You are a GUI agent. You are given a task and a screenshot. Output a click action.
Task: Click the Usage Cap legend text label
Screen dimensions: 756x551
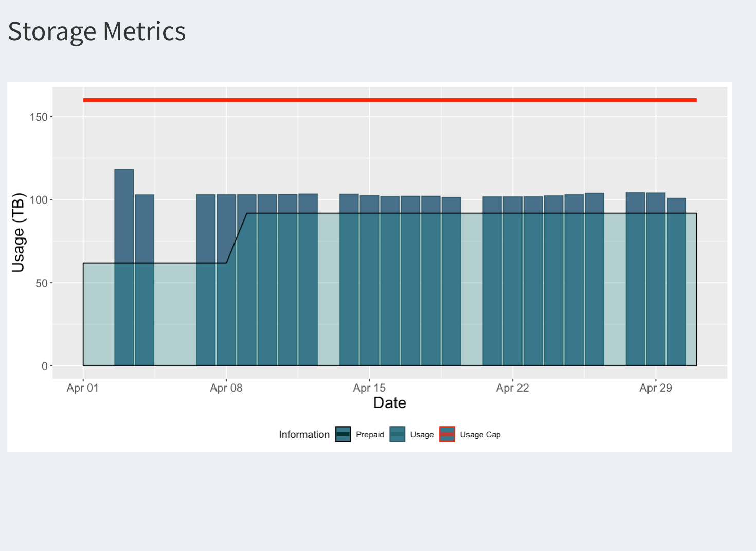click(x=480, y=435)
